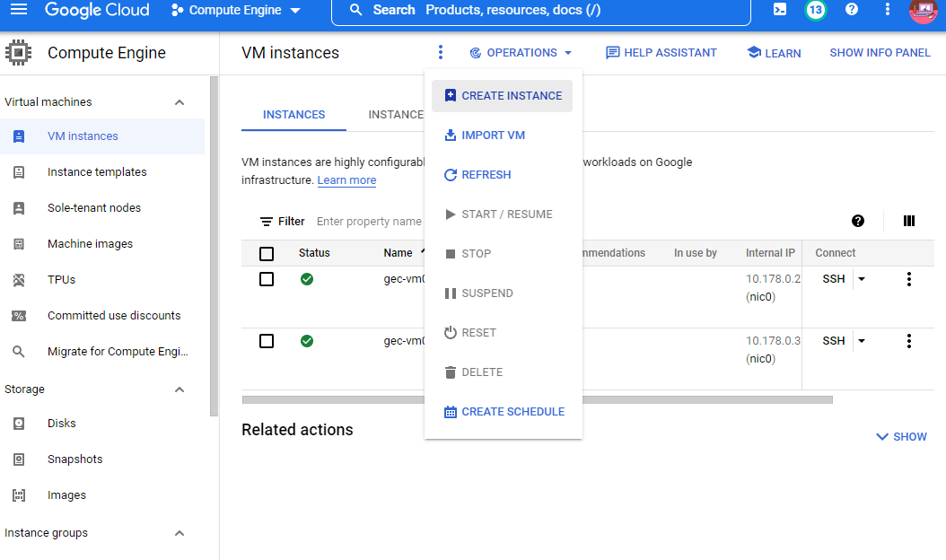Click the VM instances page more-actions dots
This screenshot has height=560, width=946.
(x=441, y=52)
